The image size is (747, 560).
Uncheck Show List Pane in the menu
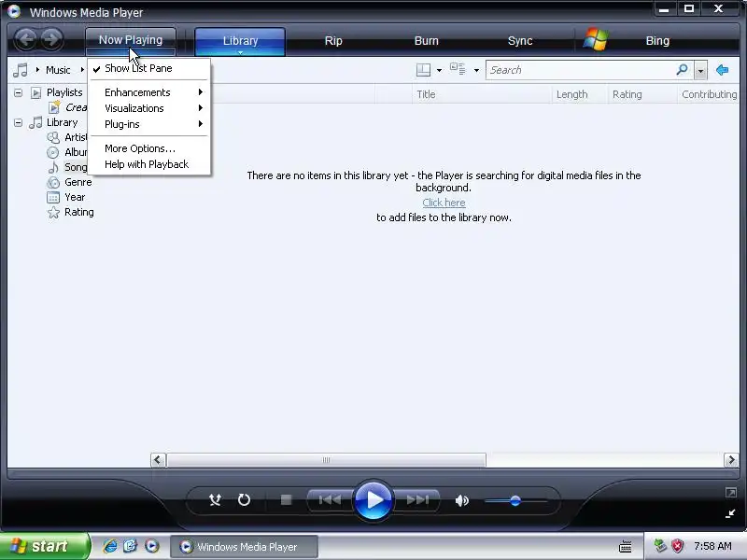[x=149, y=68]
